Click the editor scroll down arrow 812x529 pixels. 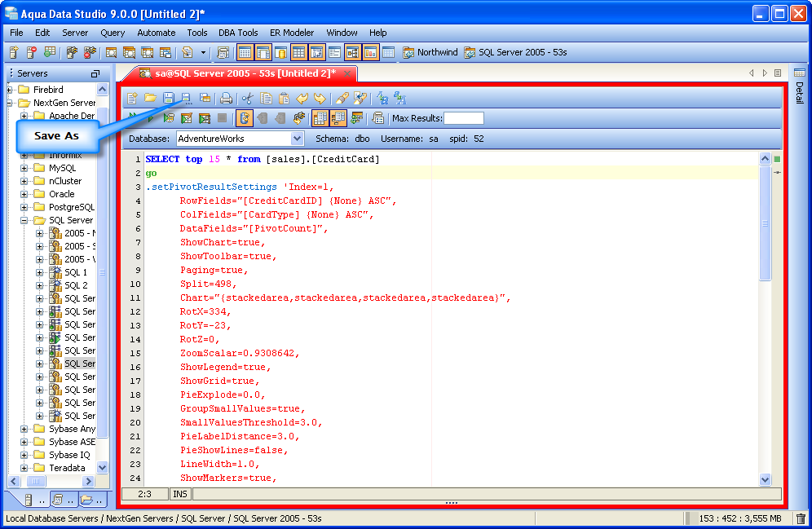pos(765,480)
